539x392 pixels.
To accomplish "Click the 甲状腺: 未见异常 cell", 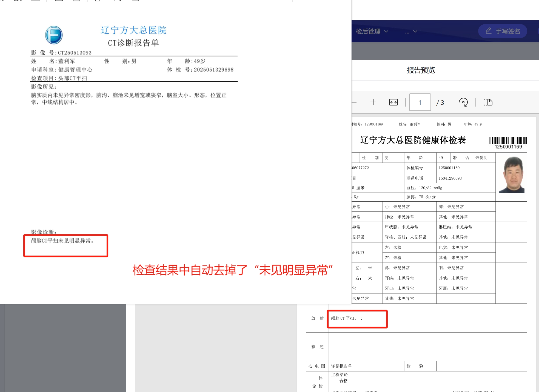I will tap(409, 227).
